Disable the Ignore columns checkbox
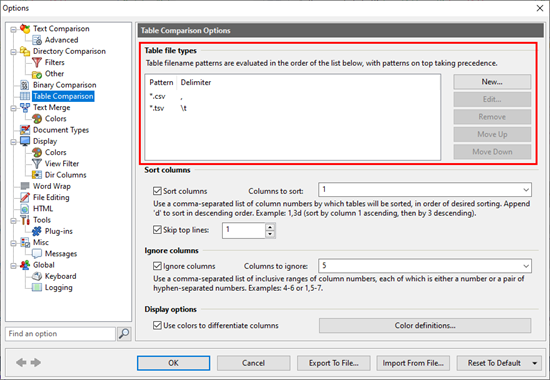The width and height of the screenshot is (550, 380). point(157,266)
